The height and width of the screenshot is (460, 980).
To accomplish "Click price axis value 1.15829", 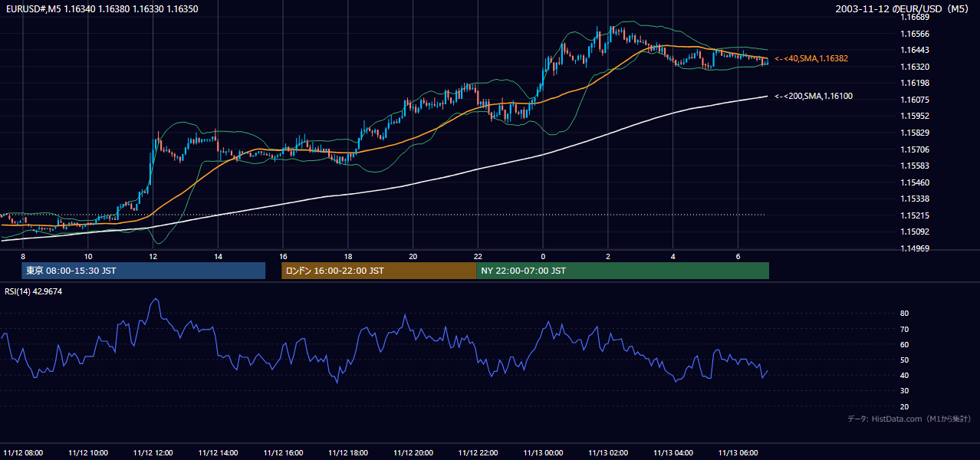I will click(915, 133).
